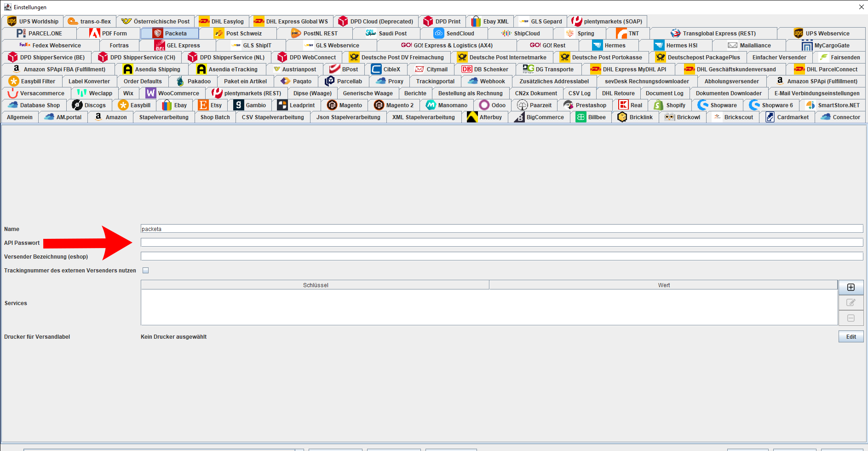Open the Connector tab
This screenshot has height=451, width=868.
tap(840, 117)
